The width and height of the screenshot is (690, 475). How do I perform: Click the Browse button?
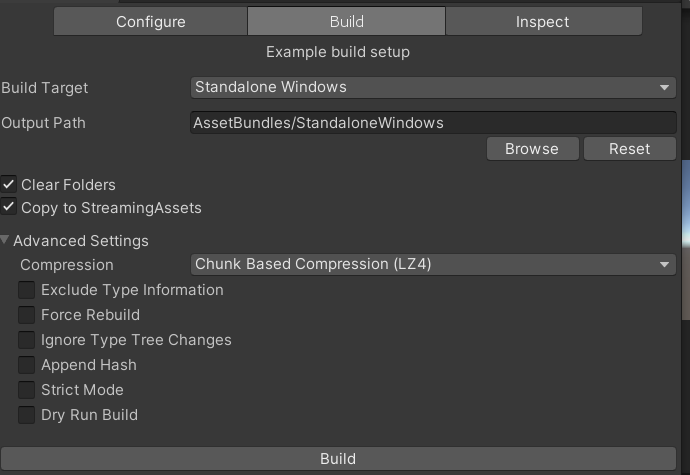(x=532, y=148)
